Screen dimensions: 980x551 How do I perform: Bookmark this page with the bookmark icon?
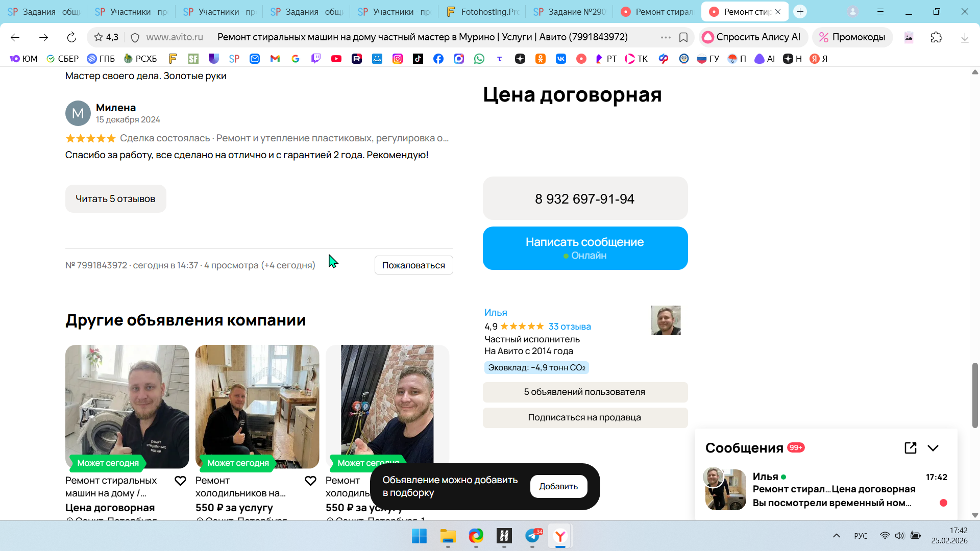[683, 37]
